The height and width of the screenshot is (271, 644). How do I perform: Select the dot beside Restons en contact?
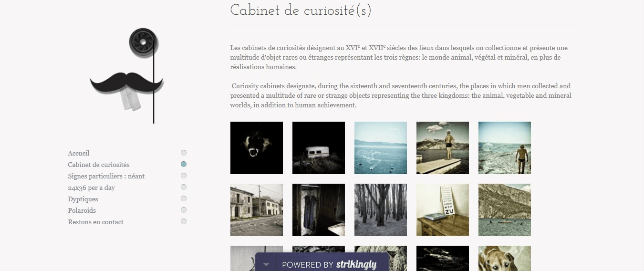click(x=184, y=221)
